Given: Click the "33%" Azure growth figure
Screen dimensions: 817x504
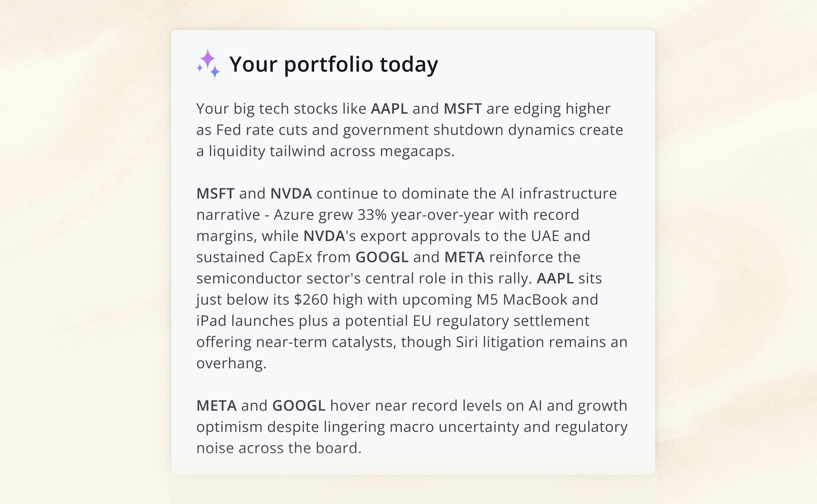Looking at the screenshot, I should pos(372,215).
